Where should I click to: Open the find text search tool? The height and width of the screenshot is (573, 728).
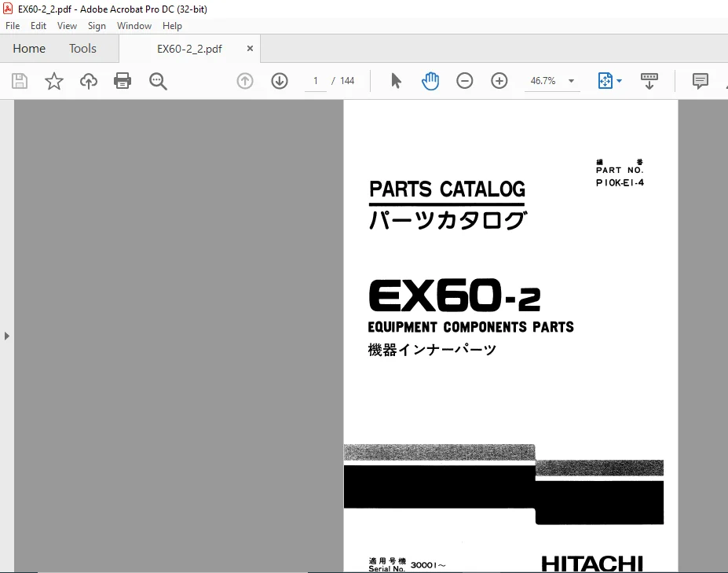coord(158,81)
